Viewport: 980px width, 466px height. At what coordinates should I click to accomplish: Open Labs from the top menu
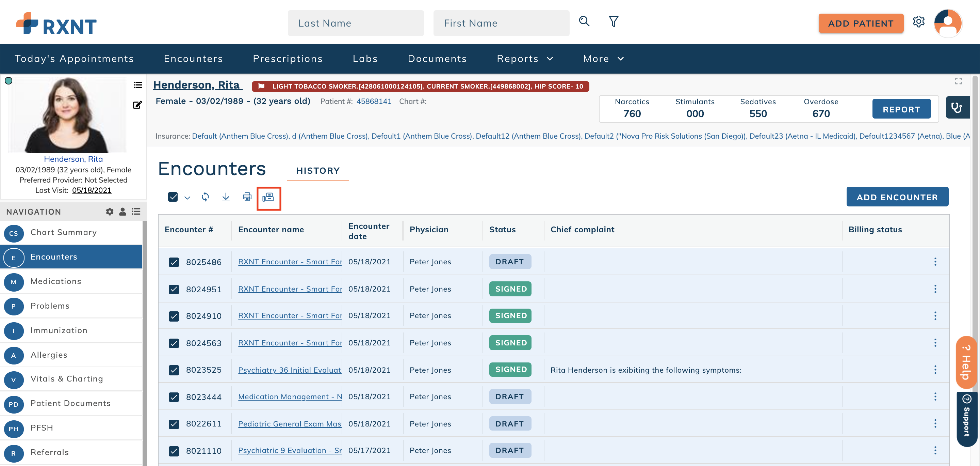tap(365, 59)
